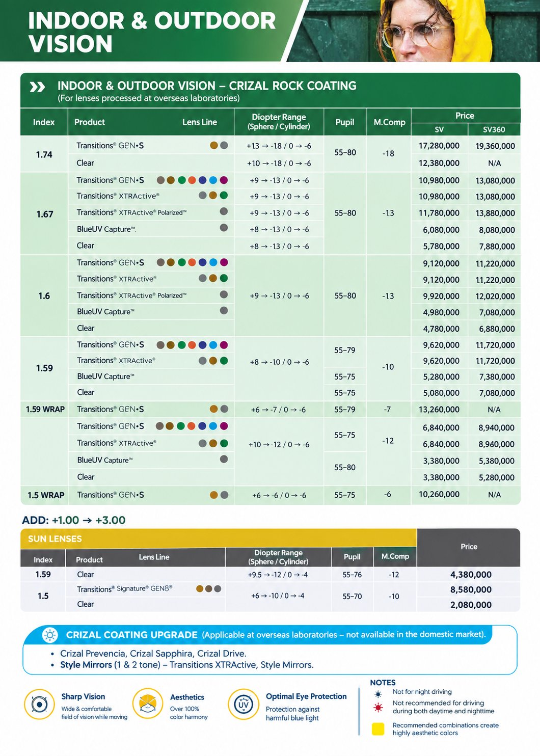Screen dimensions: 540x756
Task: Select the 'Diopter Range (Sphere / Cylinder)' header of the top table
Action: tap(279, 122)
